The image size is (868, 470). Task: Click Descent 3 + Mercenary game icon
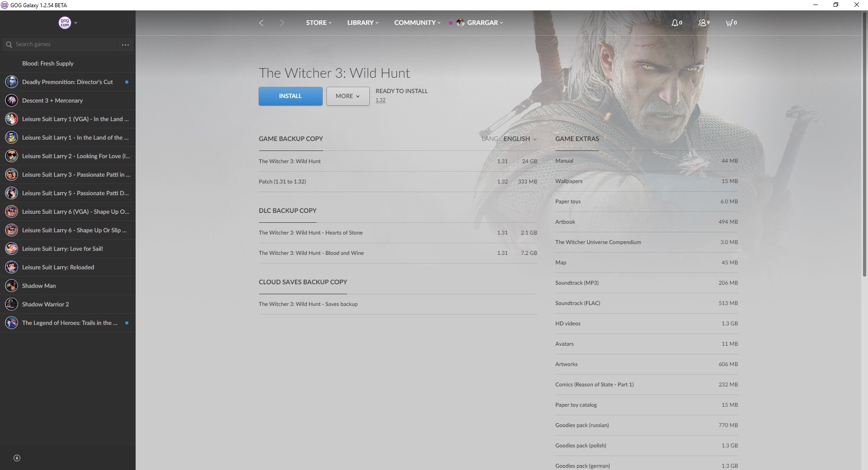[11, 100]
